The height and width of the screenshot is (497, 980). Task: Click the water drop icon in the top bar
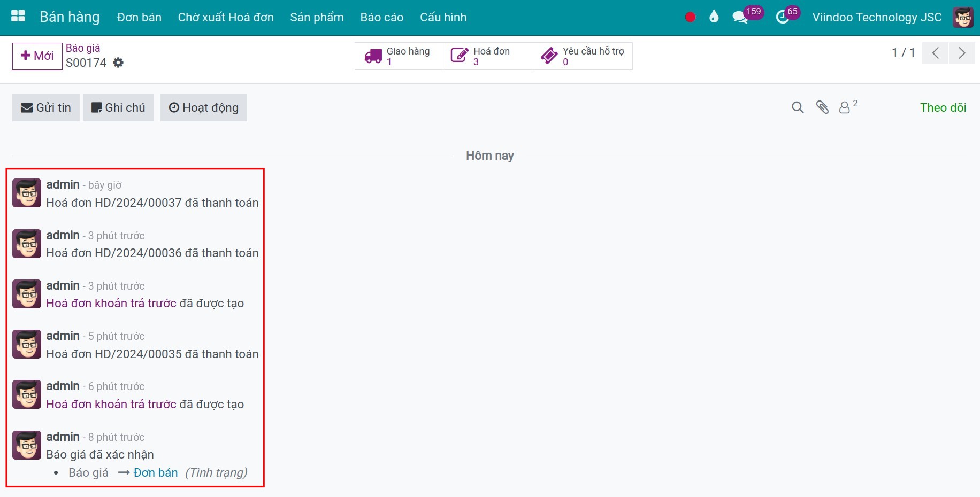click(x=714, y=17)
